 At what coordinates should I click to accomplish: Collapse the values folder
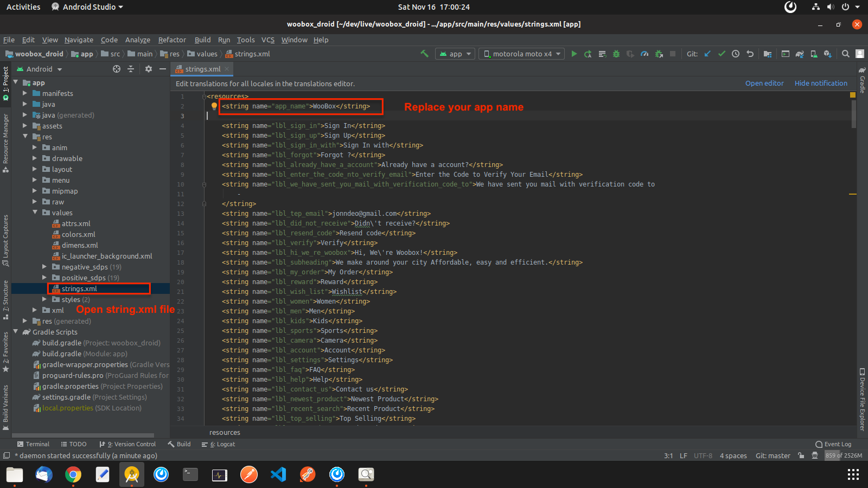(x=35, y=213)
